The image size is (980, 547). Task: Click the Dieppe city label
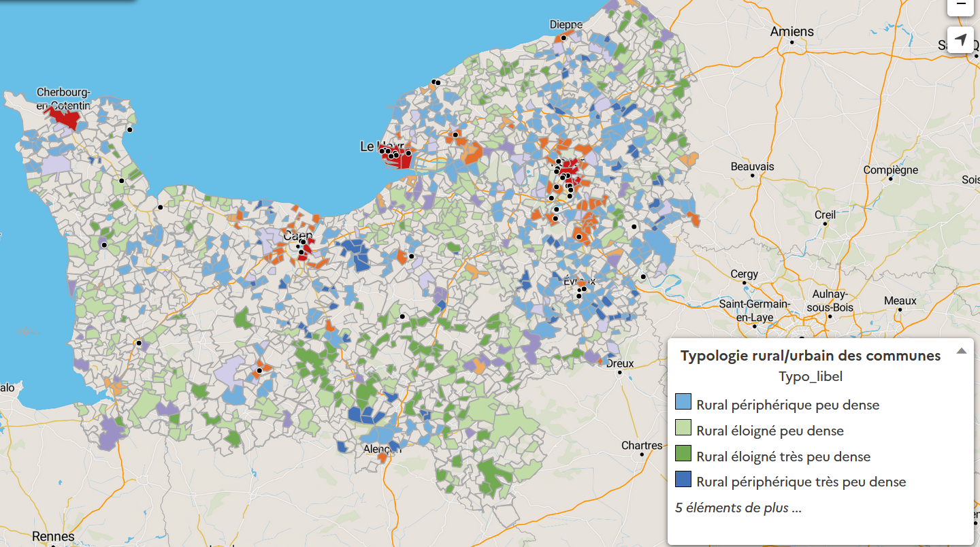(566, 24)
